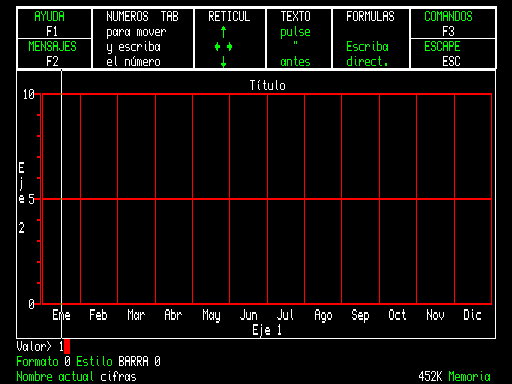Screen dimensions: 512x384
Task: Click the y-axis value 5
Action: [x=31, y=199]
